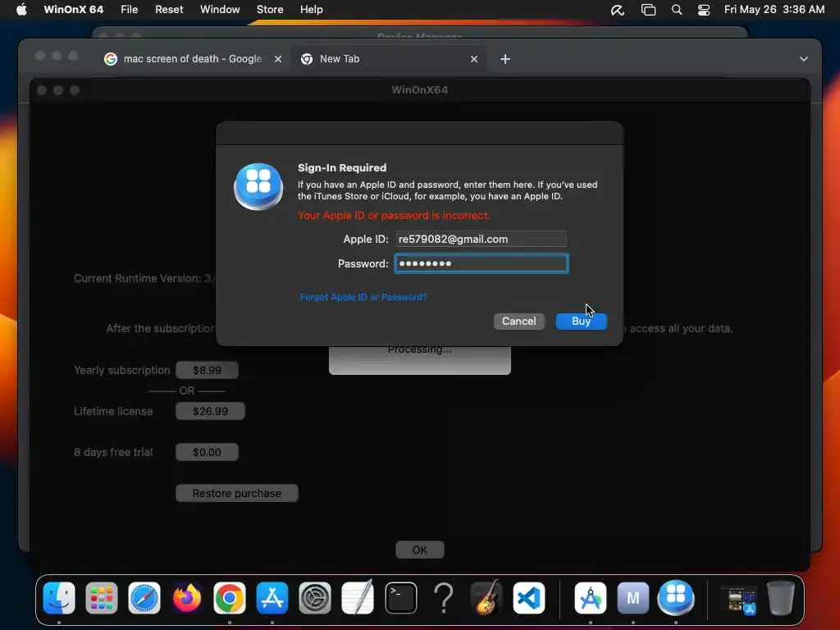
Task: Click the 'Sign-In Required' heading
Action: click(x=342, y=167)
